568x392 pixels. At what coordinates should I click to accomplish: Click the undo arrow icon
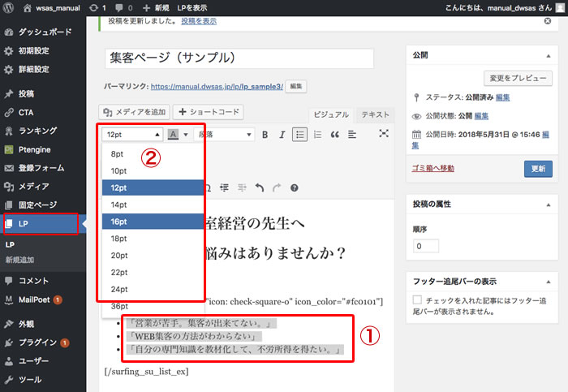[x=260, y=187]
